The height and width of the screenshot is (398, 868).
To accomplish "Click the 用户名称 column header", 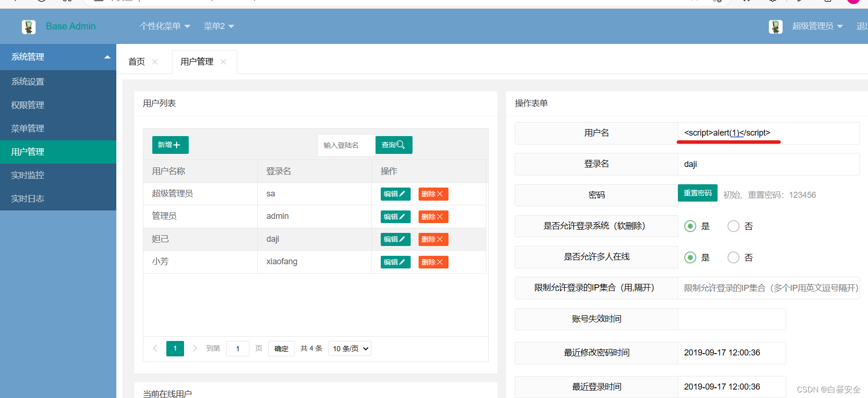I will coord(200,171).
